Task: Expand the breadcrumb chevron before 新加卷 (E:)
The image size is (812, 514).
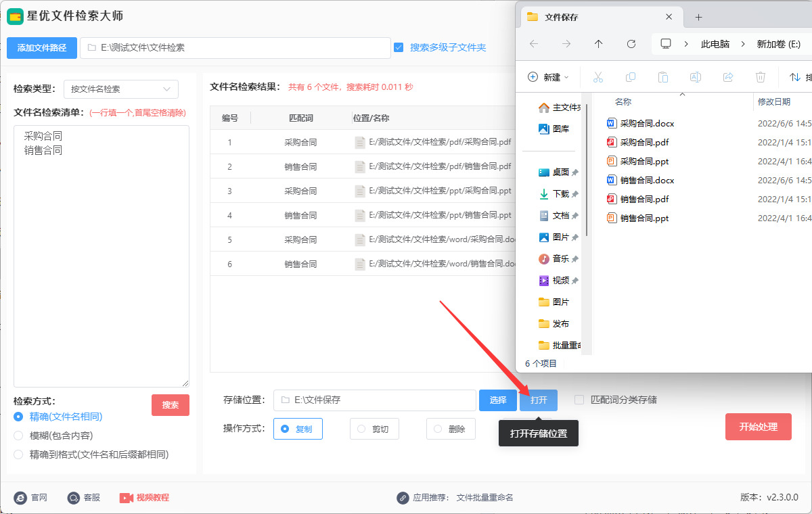Action: 743,44
